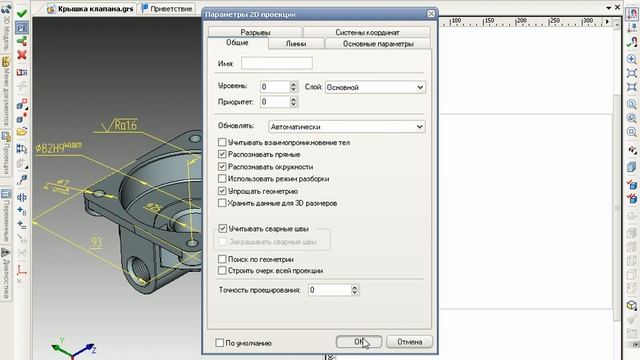Click the 'Точность проецирования' value field
Screen dimensions: 640x360
click(x=330, y=290)
